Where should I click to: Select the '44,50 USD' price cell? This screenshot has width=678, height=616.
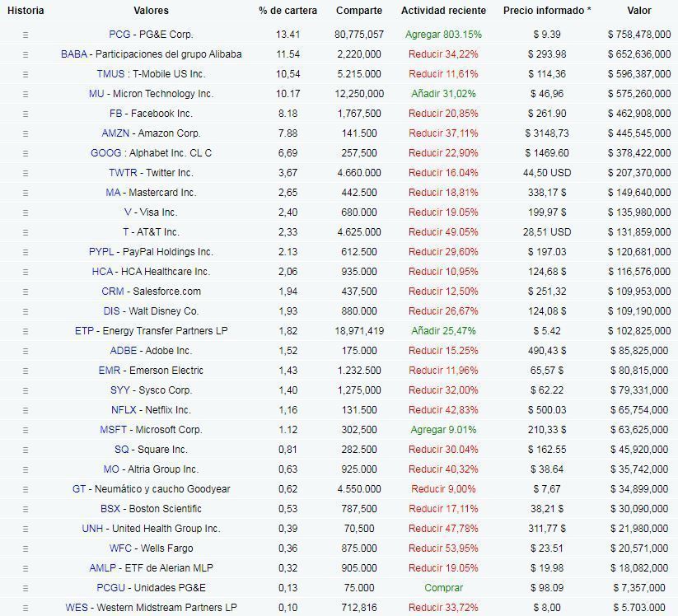547,173
